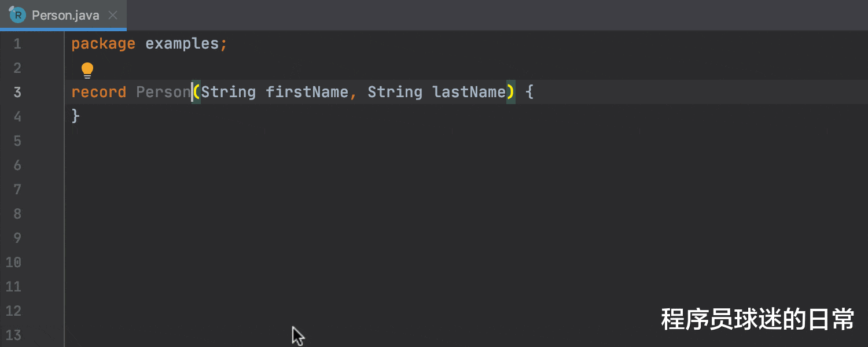Click the highlighted closing parenthesis
The width and height of the screenshot is (868, 347).
(510, 93)
